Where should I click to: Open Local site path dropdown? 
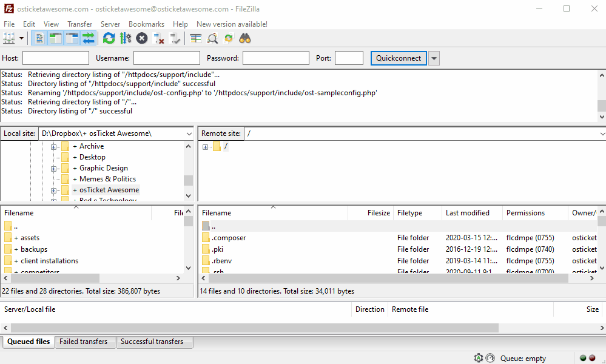pos(189,133)
